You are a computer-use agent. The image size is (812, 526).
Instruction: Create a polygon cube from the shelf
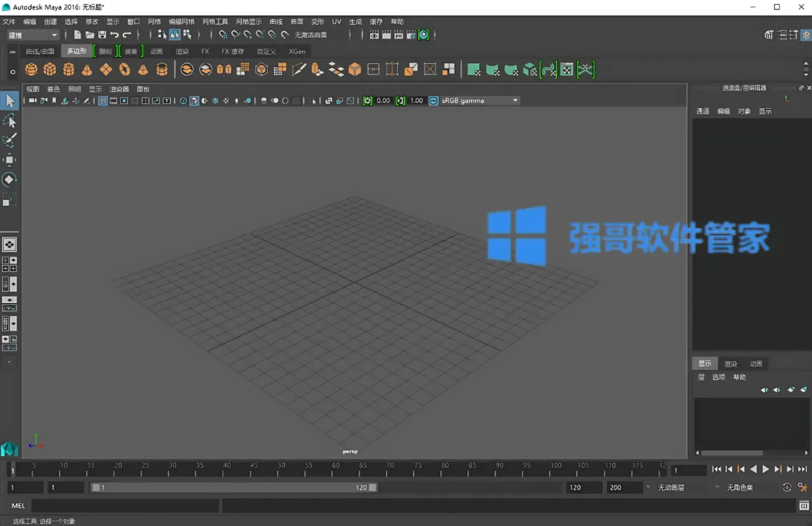[x=50, y=70]
